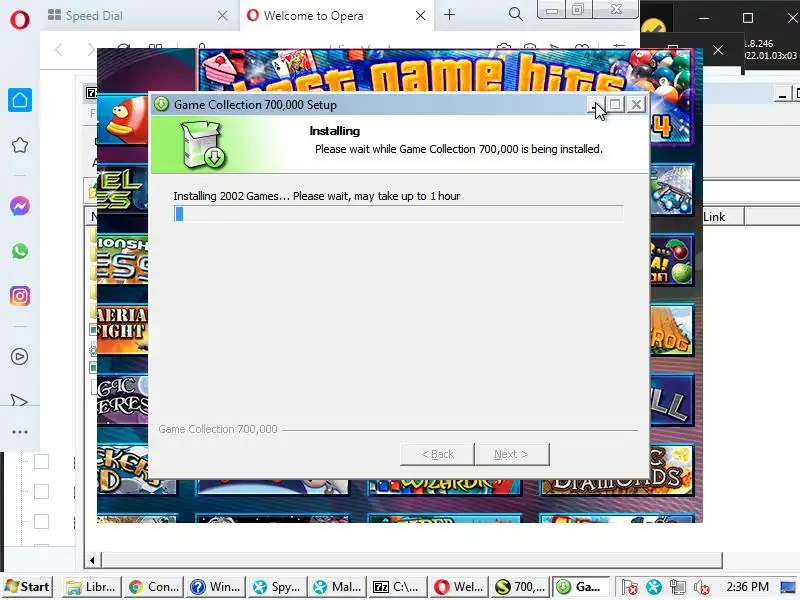
Task: Minimize the dark background window at top right
Action: click(704, 18)
